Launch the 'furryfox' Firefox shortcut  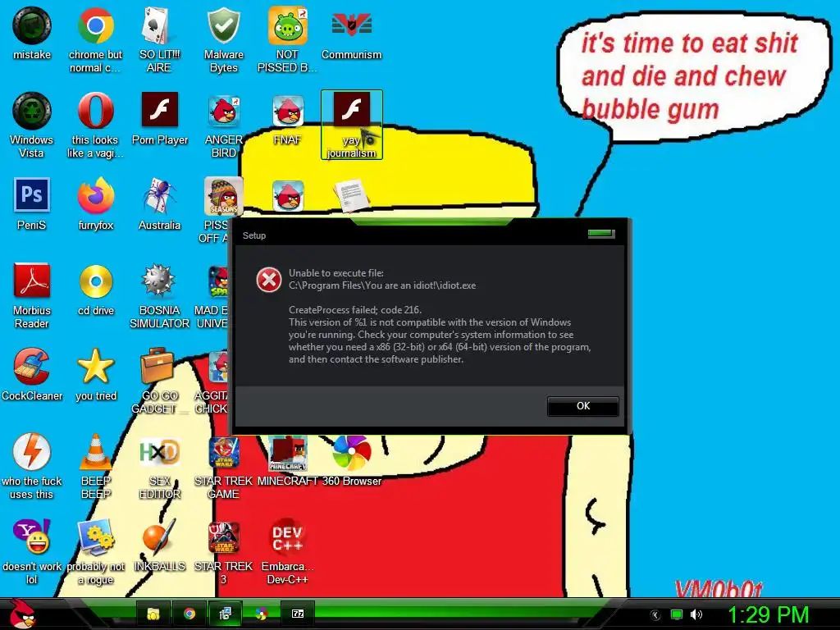[x=95, y=204]
